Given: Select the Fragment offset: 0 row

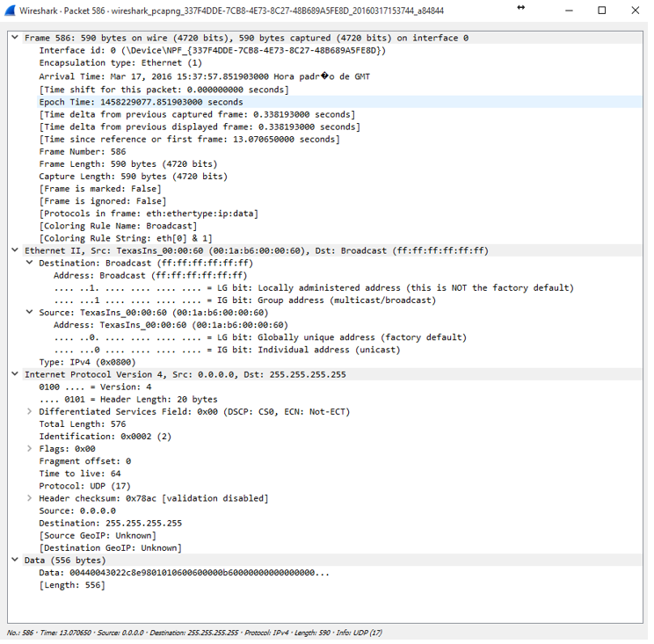Looking at the screenshot, I should (x=85, y=461).
